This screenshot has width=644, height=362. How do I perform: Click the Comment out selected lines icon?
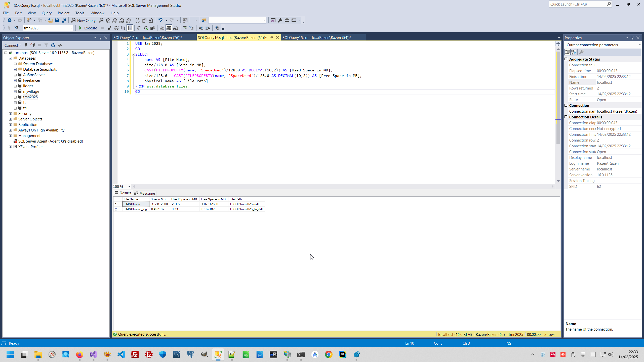click(x=185, y=28)
